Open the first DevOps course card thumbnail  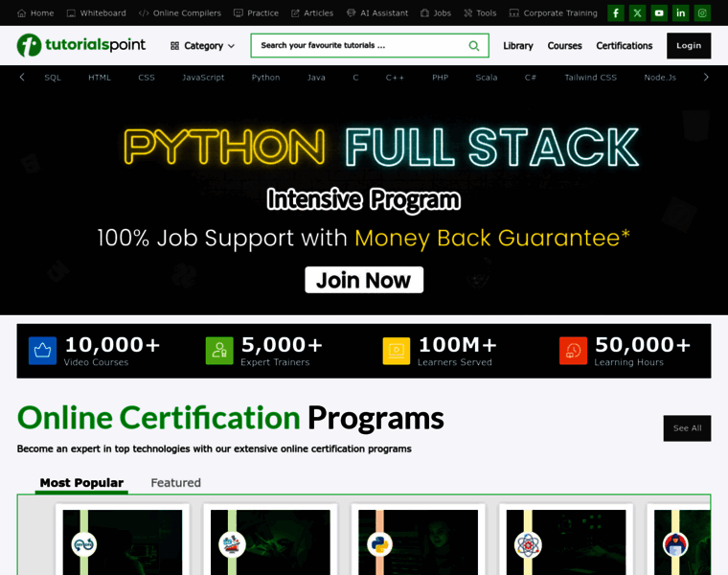point(123,542)
